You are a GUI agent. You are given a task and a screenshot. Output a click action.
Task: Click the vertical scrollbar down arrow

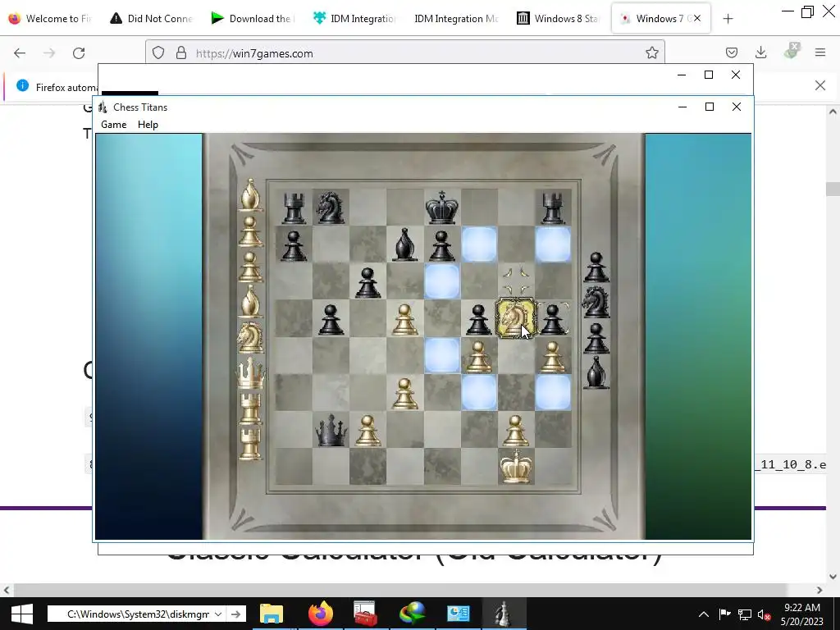[833, 577]
